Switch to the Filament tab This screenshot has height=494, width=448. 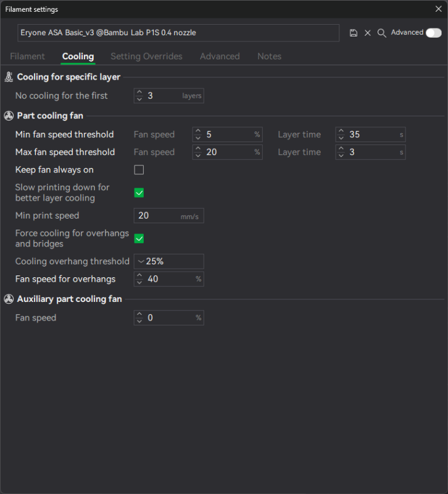[27, 56]
